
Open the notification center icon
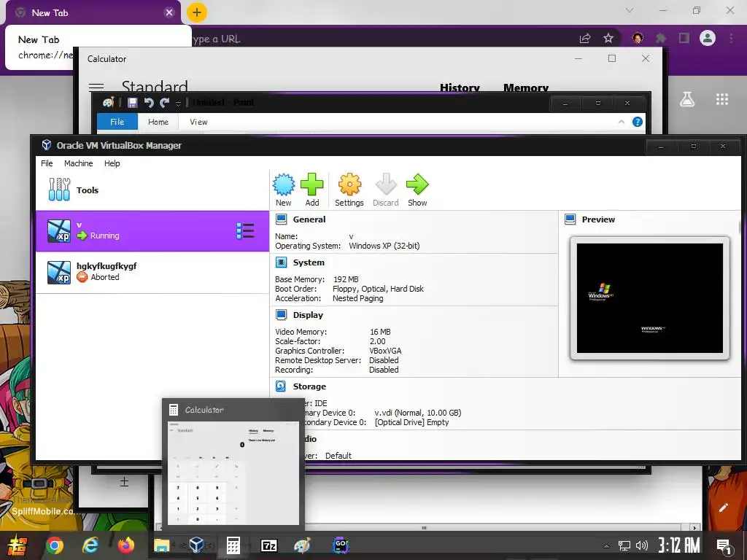pos(724,547)
